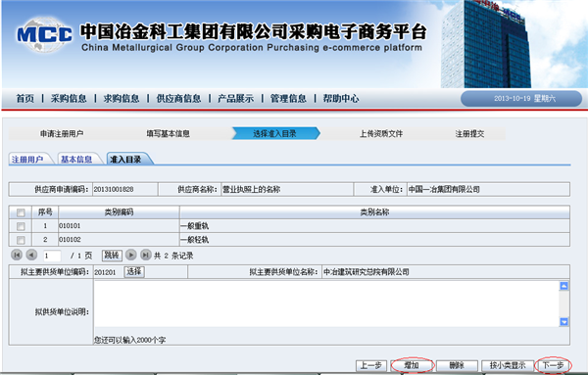Screen dimensions: 588x375
Task: Click the 增加 button
Action: click(412, 365)
